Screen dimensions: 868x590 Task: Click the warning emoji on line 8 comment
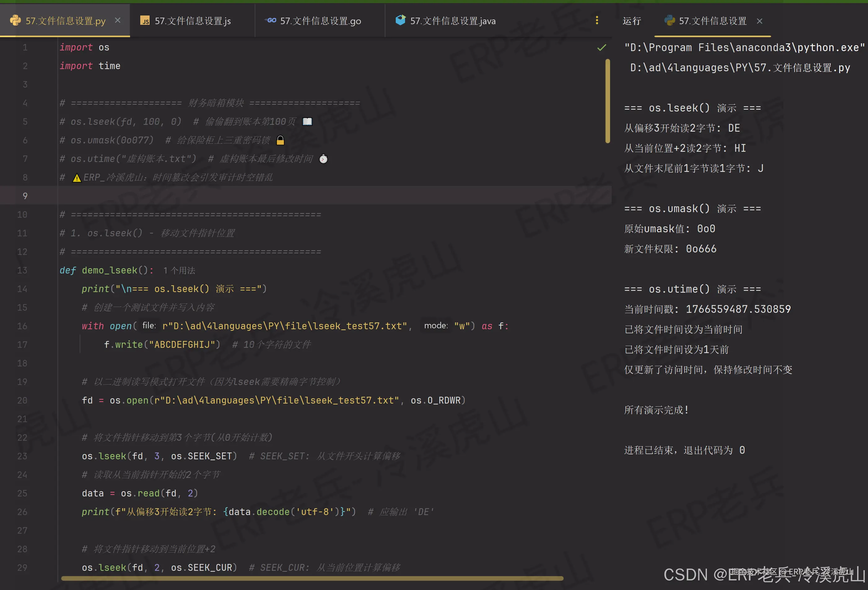(76, 178)
